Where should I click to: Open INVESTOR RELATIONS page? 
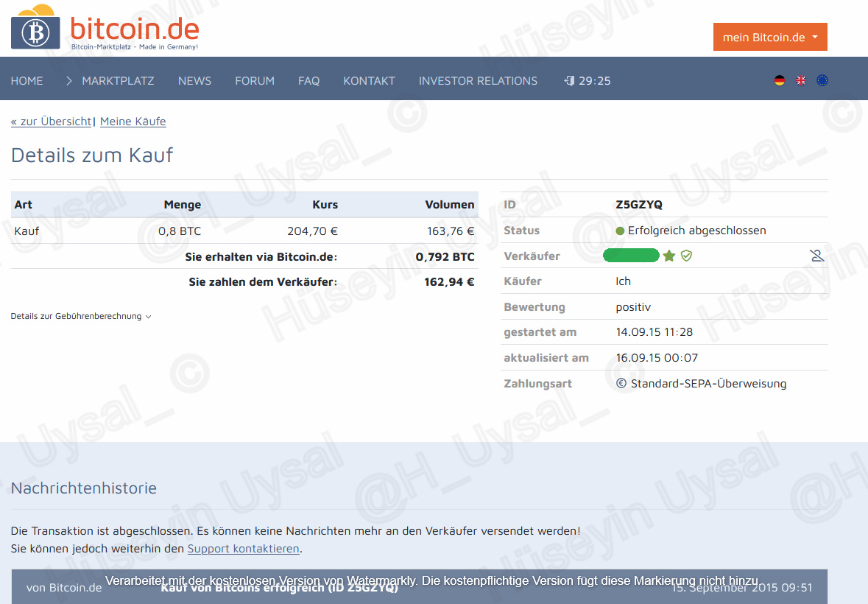[x=478, y=81]
